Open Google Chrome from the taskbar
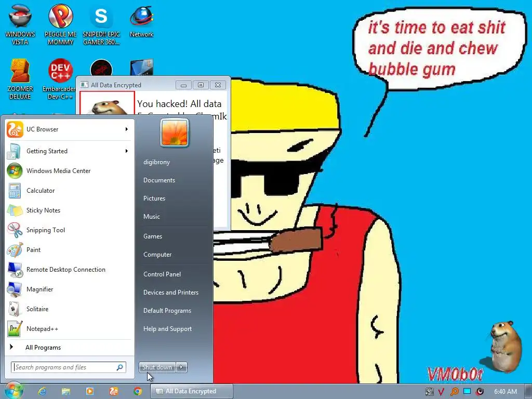This screenshot has height=399, width=532. 137,391
